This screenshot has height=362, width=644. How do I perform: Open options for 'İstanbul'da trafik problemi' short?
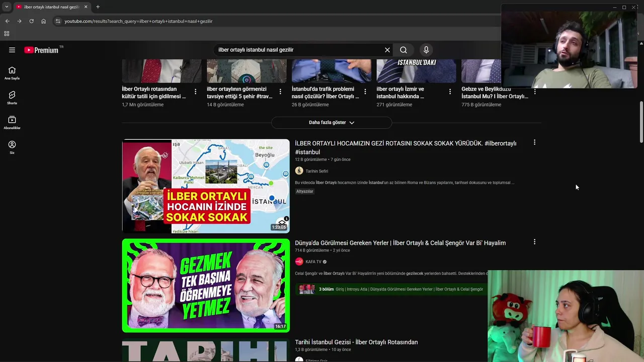(x=365, y=92)
